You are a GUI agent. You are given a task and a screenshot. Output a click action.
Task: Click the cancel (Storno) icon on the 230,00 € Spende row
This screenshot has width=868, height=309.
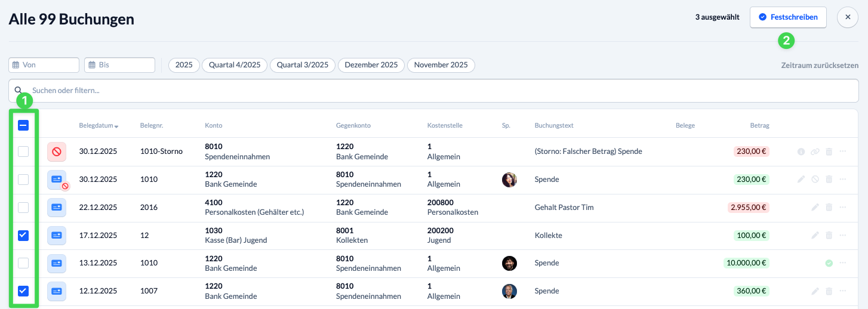click(815, 180)
